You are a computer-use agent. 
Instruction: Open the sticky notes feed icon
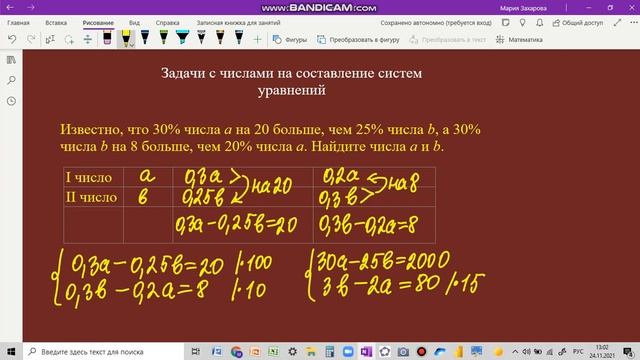point(505,23)
